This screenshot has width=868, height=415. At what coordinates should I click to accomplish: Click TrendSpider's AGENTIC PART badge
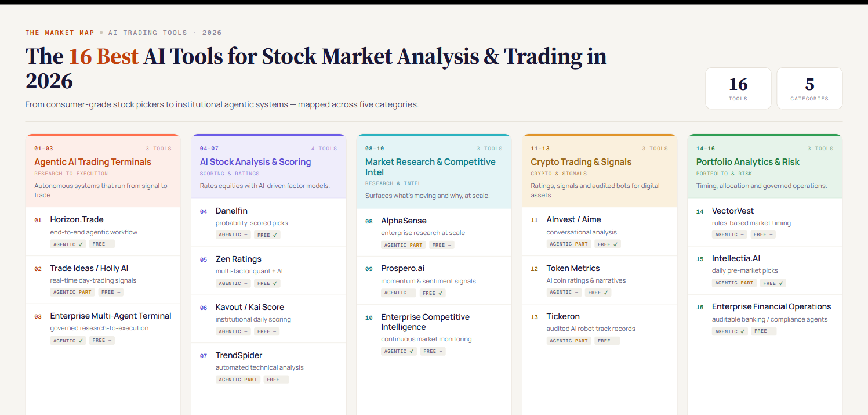tap(238, 380)
